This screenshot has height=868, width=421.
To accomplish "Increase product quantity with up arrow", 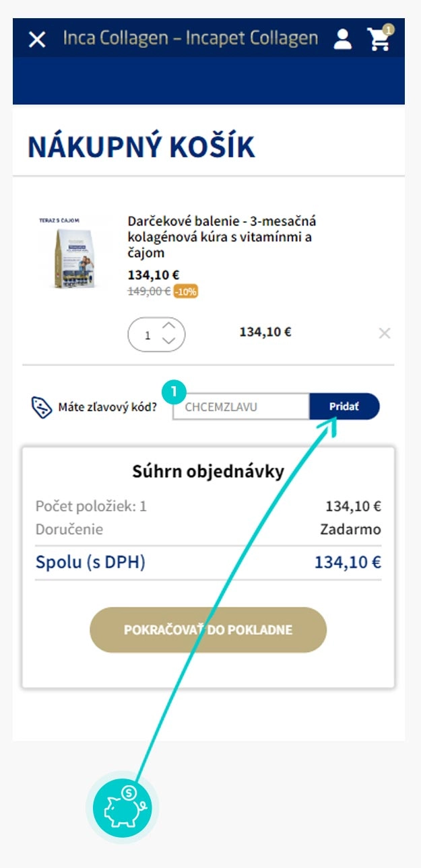I will point(169,326).
